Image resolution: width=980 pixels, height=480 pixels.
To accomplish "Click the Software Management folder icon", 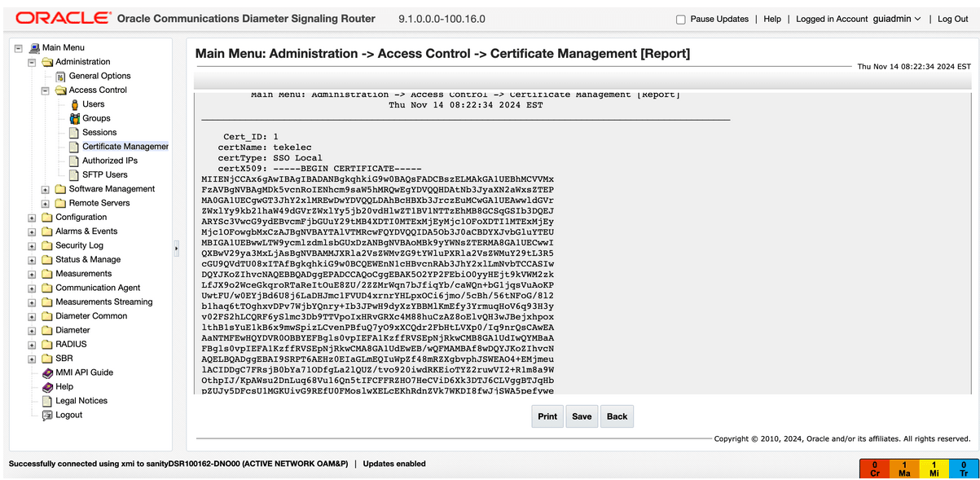I will pyautogui.click(x=61, y=189).
